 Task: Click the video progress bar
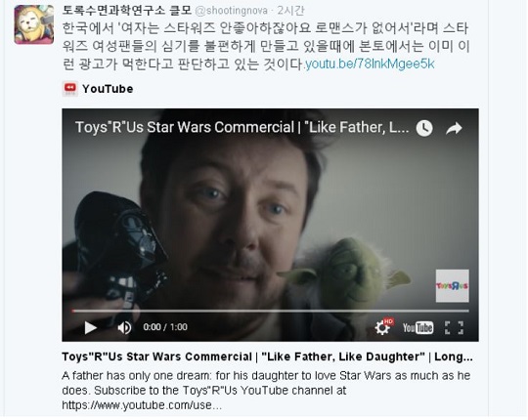(x=271, y=311)
